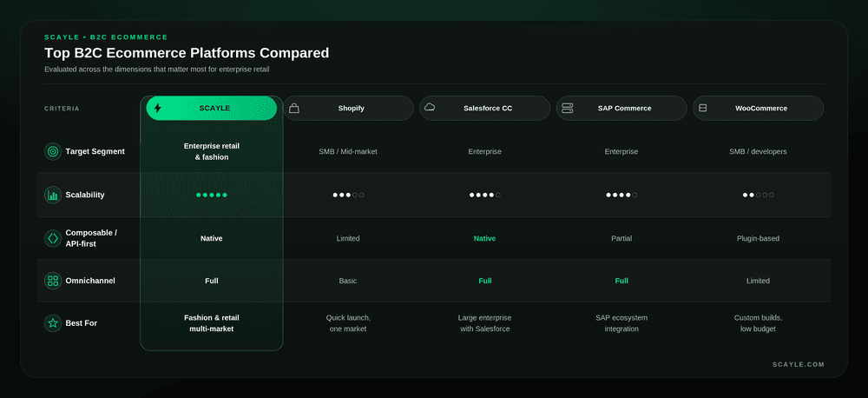Click 'Limited' in the Shopify column

[348, 238]
